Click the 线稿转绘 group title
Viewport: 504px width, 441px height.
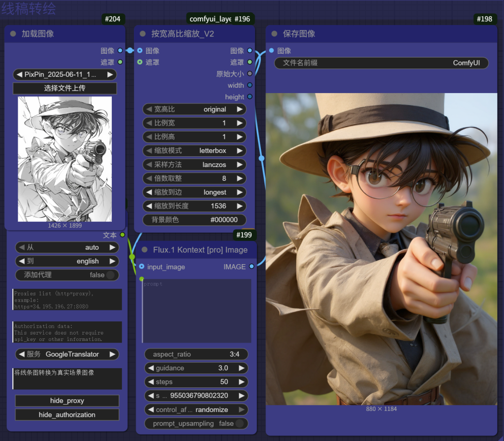[29, 8]
